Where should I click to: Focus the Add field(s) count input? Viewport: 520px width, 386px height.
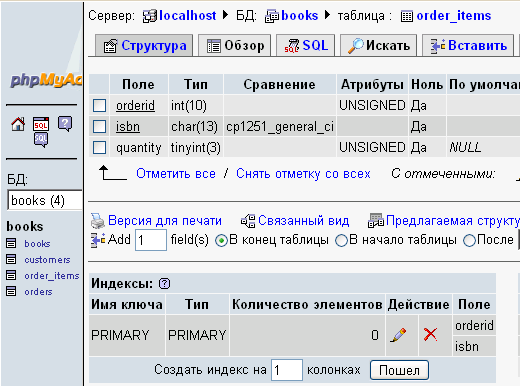[x=151, y=240]
